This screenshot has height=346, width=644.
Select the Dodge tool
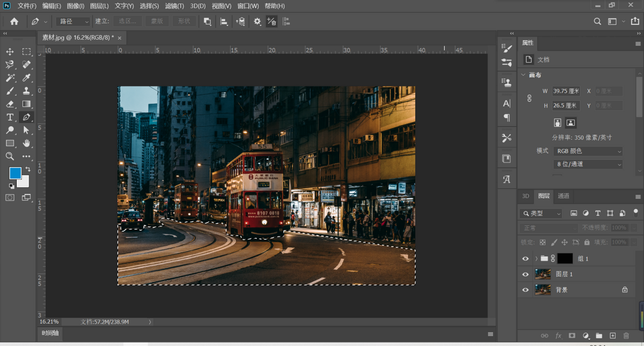(10, 130)
